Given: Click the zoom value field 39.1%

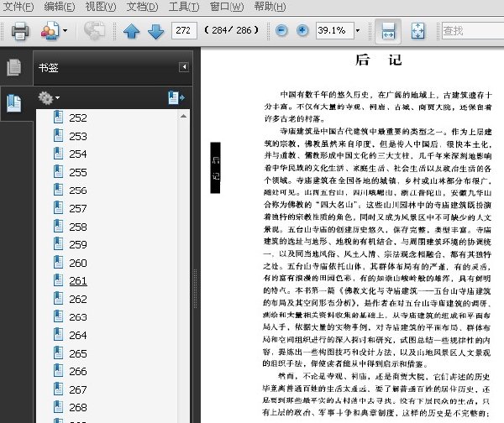Looking at the screenshot, I should point(334,30).
